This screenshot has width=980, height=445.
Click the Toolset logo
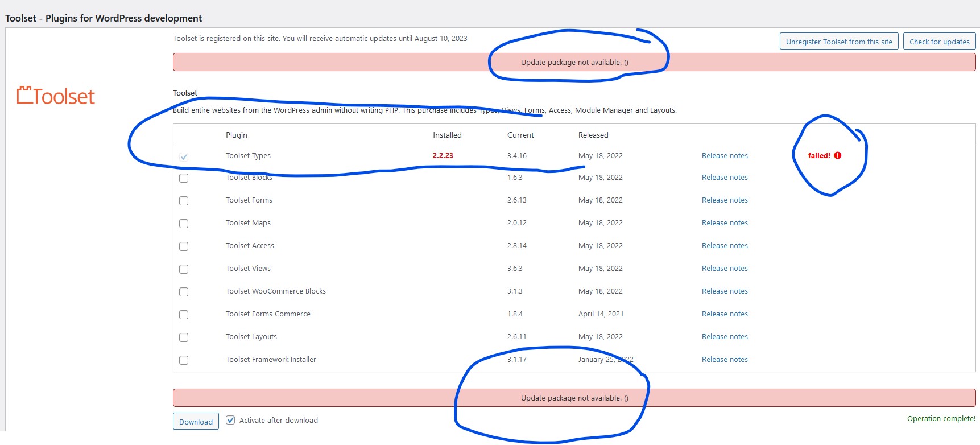point(56,96)
